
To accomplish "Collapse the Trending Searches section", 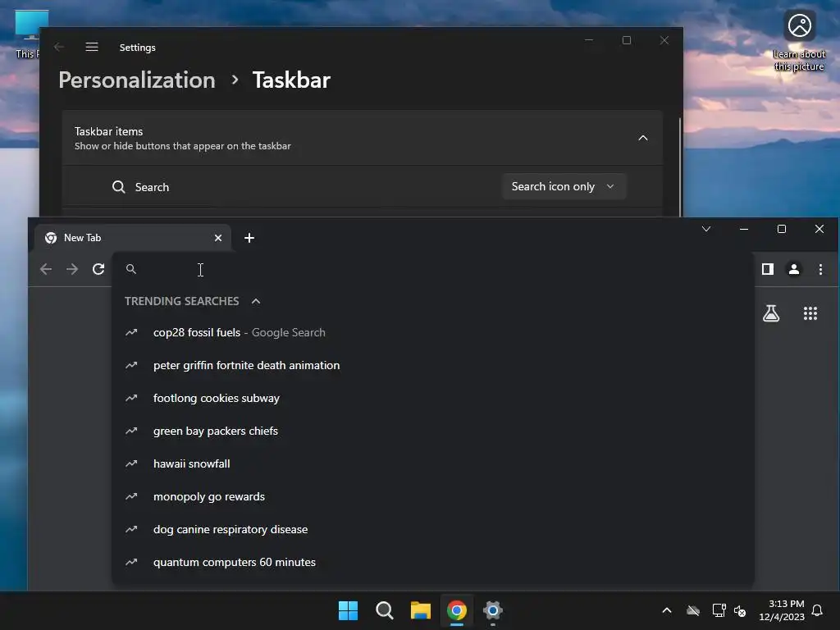I will (x=256, y=301).
